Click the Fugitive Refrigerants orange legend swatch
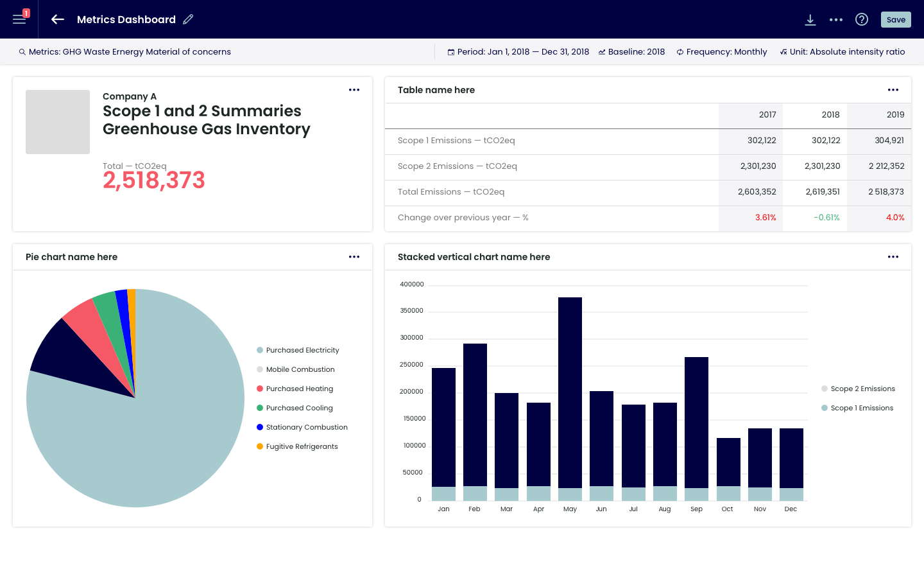924x578 pixels. tap(260, 446)
